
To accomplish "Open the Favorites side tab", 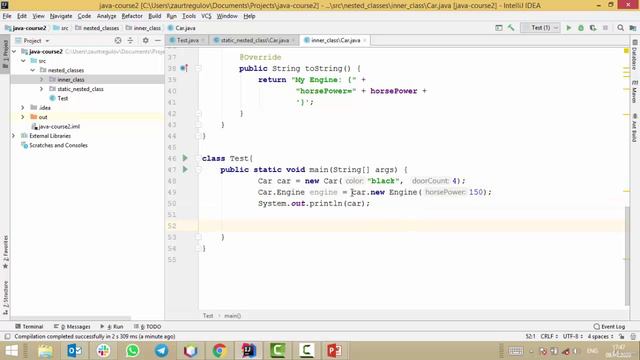I will pyautogui.click(x=5, y=251).
